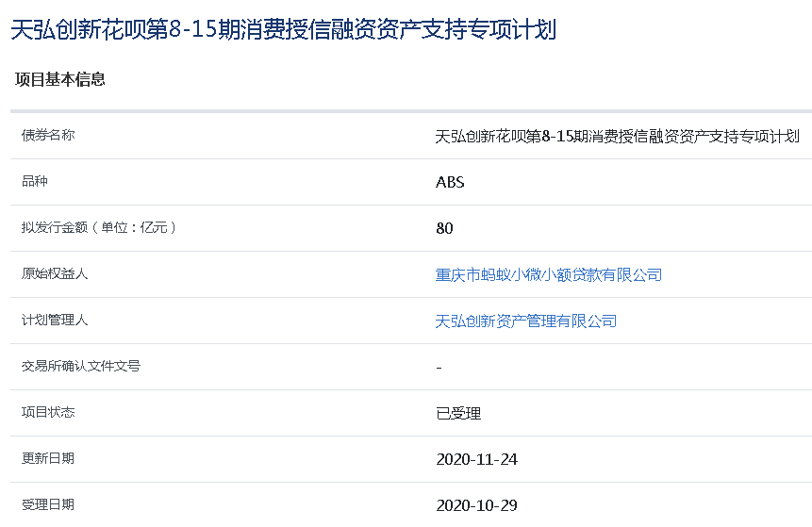Click the 受理日期 row label
Viewport: 812px width, 527px height.
pyautogui.click(x=48, y=504)
